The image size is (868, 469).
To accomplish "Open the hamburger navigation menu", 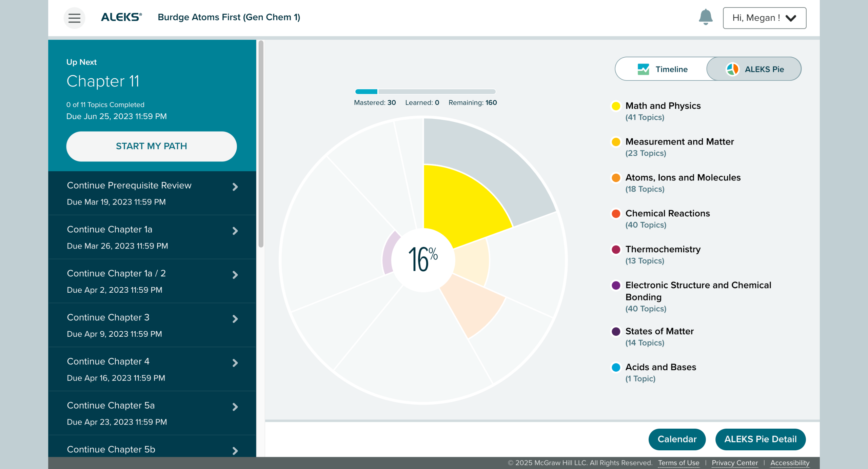I will (74, 18).
